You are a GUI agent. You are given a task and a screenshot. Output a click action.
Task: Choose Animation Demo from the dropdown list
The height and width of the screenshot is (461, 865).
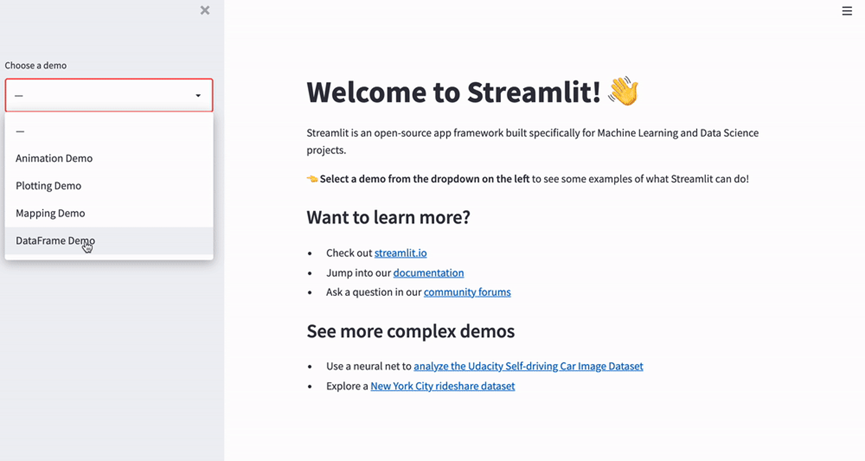(54, 158)
